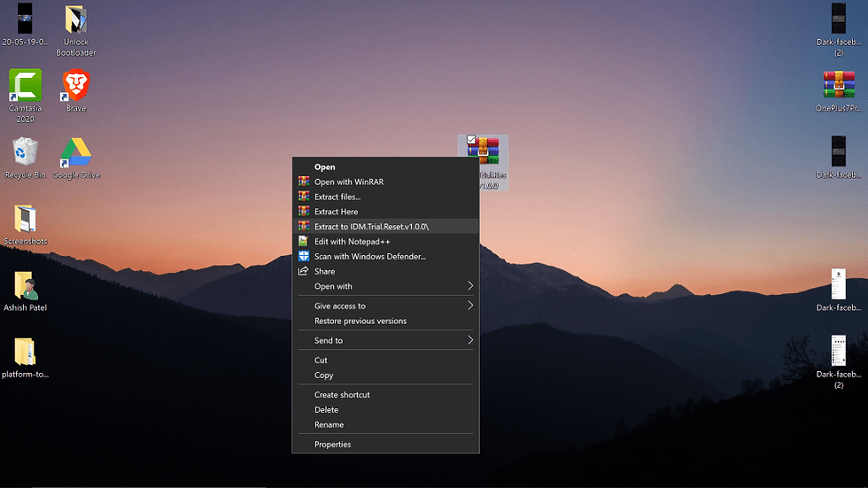Choose Extract to IDM.Trial.Reset.v1.0.0\ option
Screen dimensions: 868x488
pos(385,227)
